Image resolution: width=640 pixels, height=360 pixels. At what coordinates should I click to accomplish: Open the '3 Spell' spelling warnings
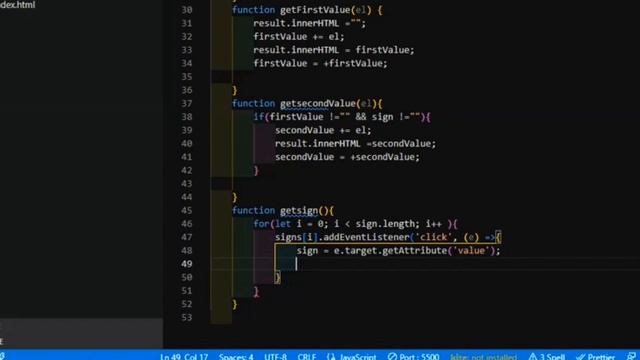[x=547, y=357]
